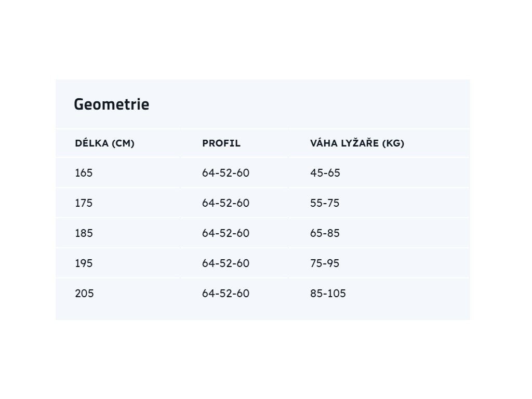Image resolution: width=532 pixels, height=399 pixels.
Task: Select the 205 length cell
Action: point(84,294)
